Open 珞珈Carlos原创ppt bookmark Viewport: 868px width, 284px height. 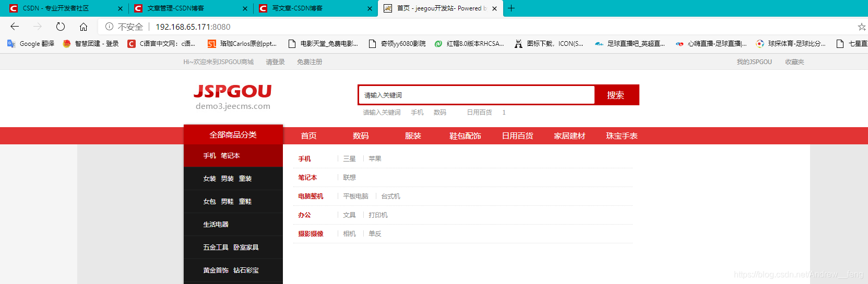coord(242,44)
